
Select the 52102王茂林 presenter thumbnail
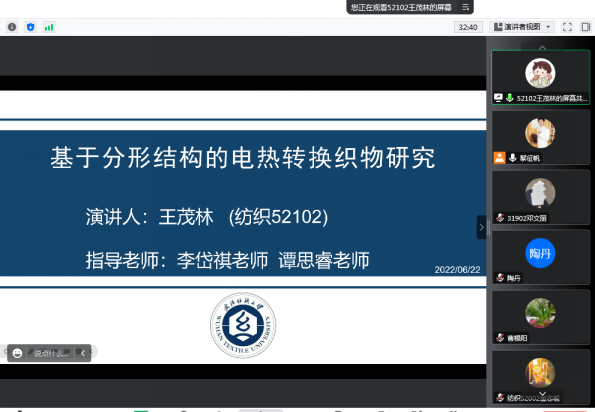click(x=540, y=77)
